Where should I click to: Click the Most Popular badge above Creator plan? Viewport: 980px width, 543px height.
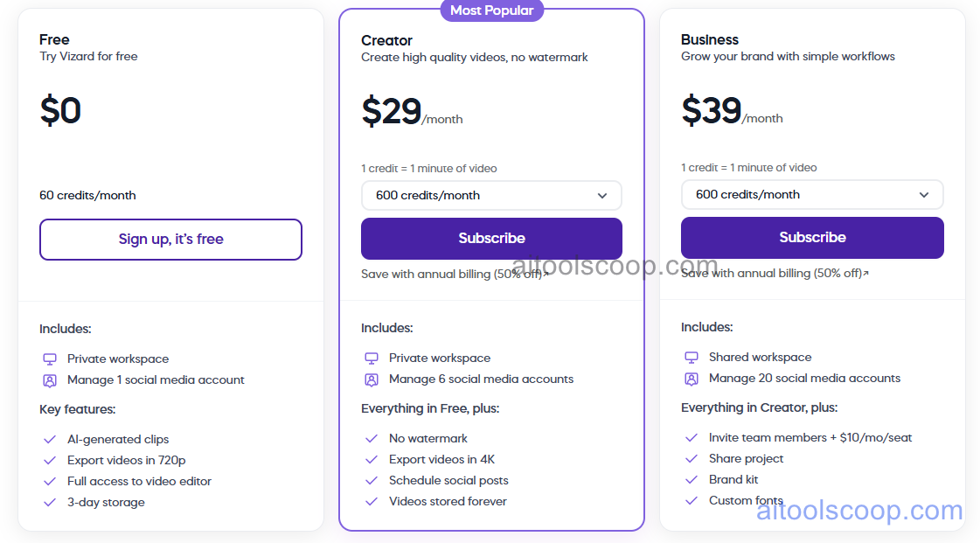[x=491, y=10]
